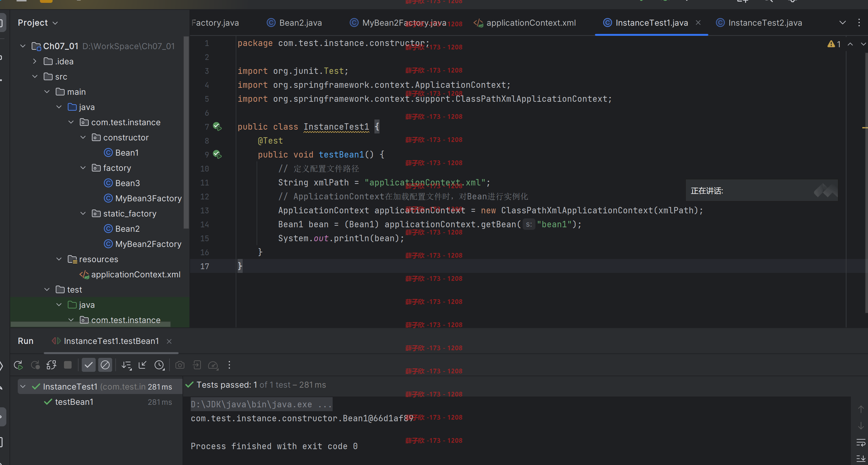The width and height of the screenshot is (868, 465).
Task: Select Bean1 class in the project tree
Action: click(x=121, y=153)
